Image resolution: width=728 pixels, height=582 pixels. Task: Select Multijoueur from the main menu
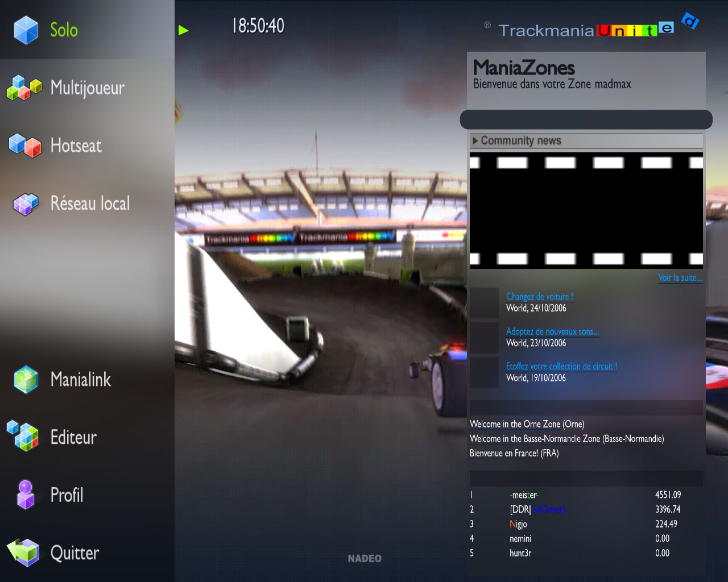(x=88, y=88)
